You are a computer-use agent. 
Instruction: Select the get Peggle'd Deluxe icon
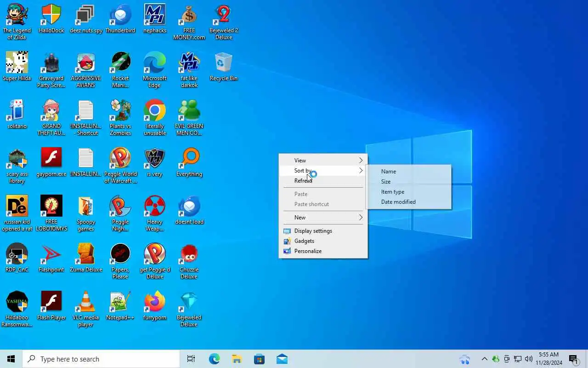(x=155, y=261)
